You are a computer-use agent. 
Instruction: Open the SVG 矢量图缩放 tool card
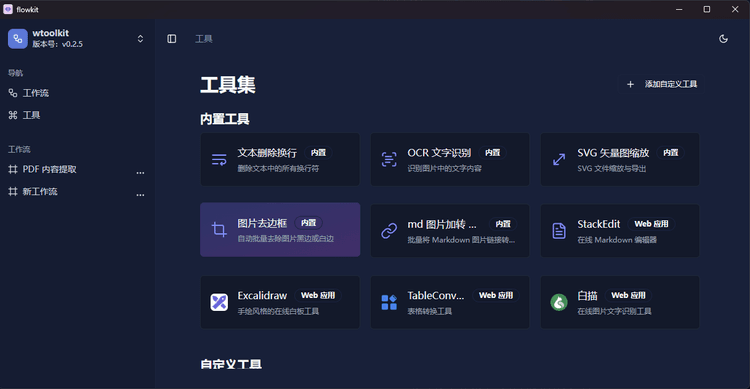pos(620,159)
